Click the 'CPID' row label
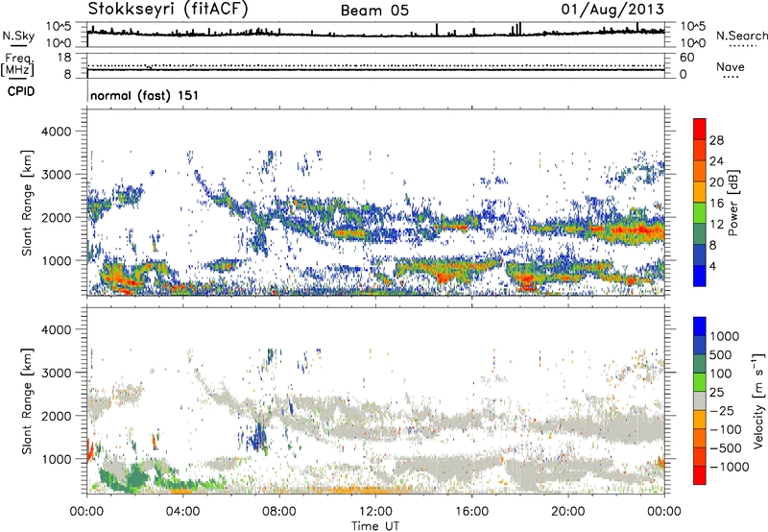This screenshot has height=532, width=768. (21, 91)
